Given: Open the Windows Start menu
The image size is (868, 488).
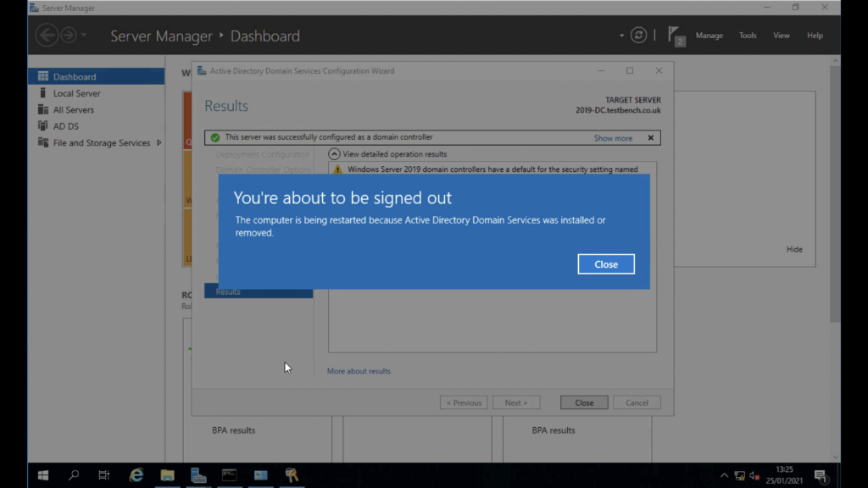Looking at the screenshot, I should coord(42,475).
